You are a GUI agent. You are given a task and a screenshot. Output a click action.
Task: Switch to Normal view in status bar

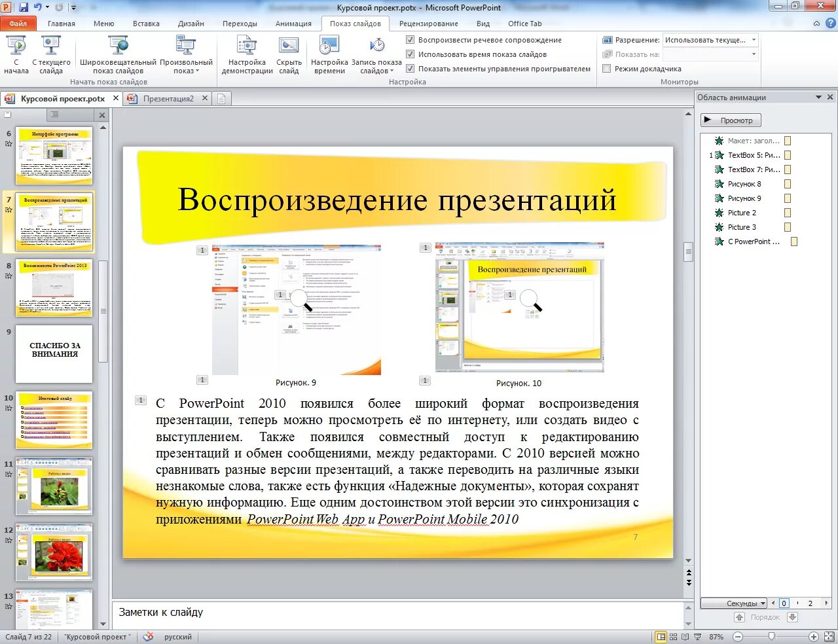(x=662, y=637)
